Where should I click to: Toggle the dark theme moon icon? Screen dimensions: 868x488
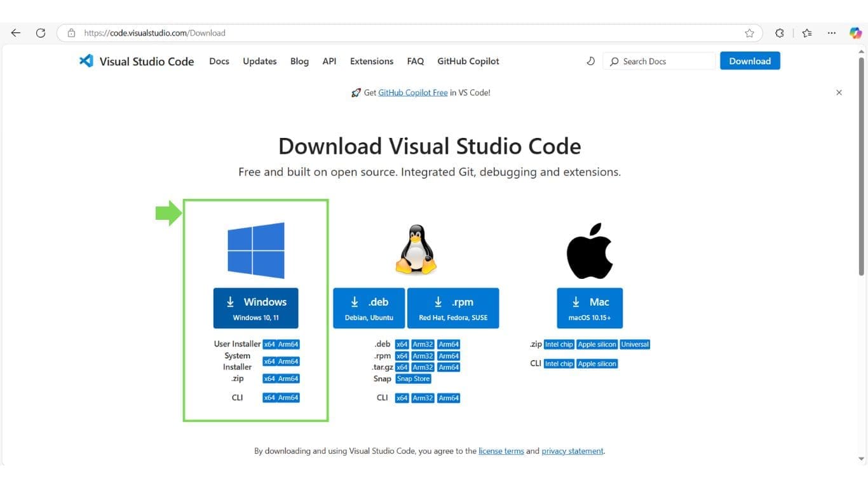pos(590,61)
